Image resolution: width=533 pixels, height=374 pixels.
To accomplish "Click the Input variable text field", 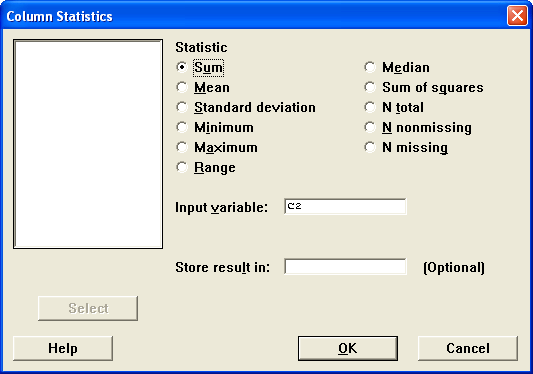I will (x=345, y=207).
